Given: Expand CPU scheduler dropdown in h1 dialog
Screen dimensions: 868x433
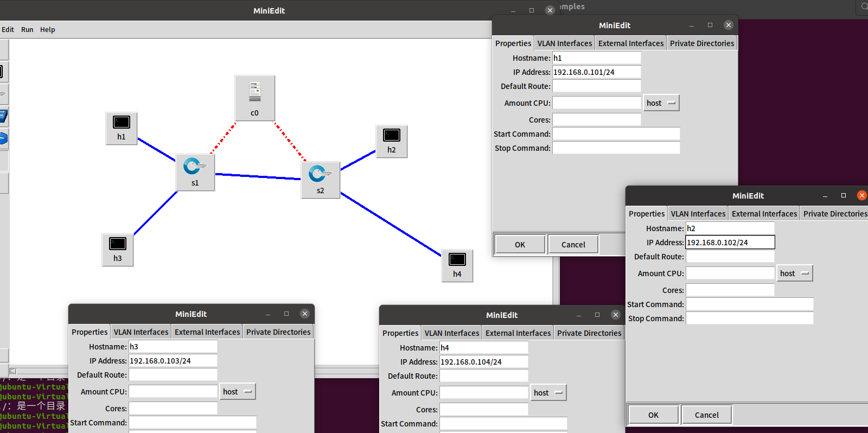Looking at the screenshot, I should pos(661,103).
